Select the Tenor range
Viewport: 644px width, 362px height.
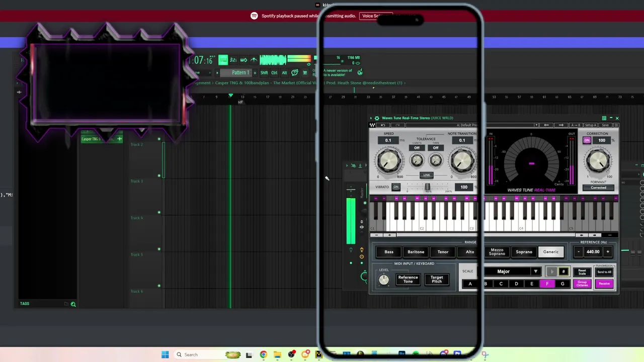[443, 252]
